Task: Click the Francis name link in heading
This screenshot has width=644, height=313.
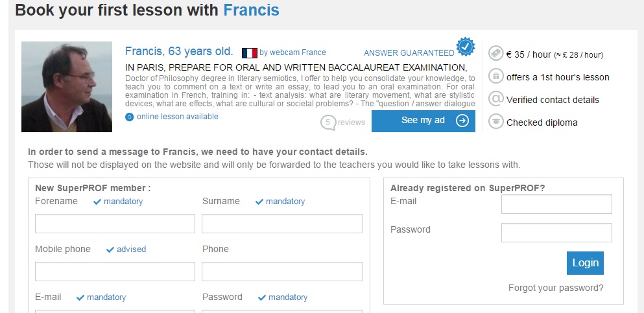Action: coord(251,10)
